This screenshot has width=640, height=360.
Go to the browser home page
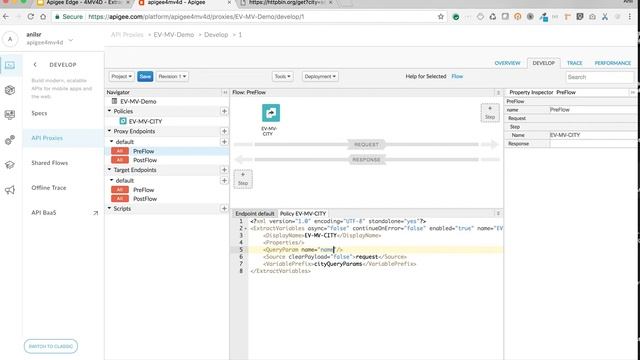click(x=43, y=17)
